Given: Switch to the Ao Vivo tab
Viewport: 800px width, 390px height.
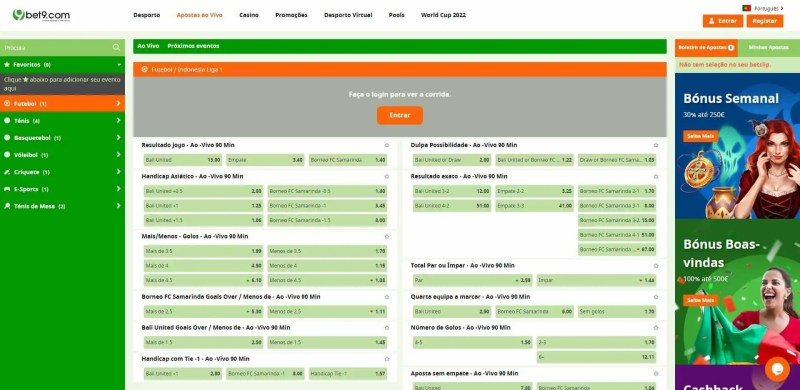Looking at the screenshot, I should [148, 46].
